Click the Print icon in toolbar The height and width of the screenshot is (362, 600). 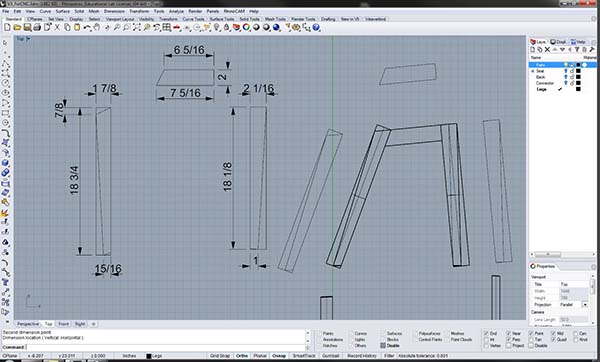(x=37, y=28)
